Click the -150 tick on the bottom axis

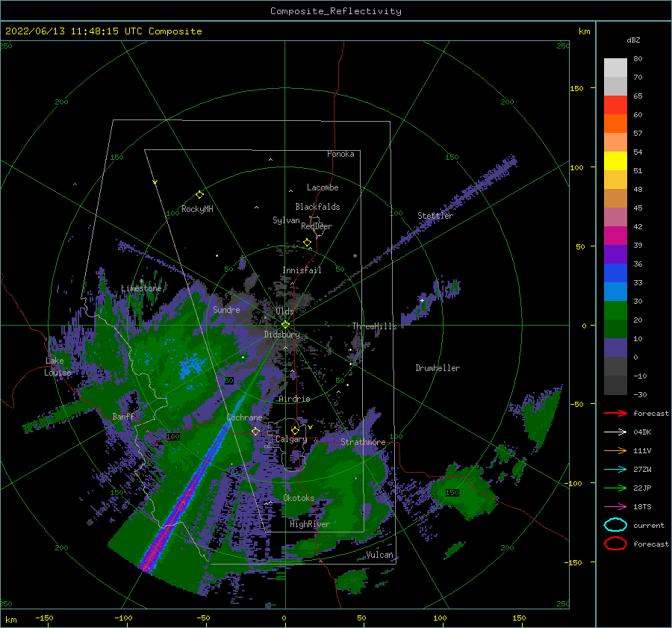(x=44, y=618)
